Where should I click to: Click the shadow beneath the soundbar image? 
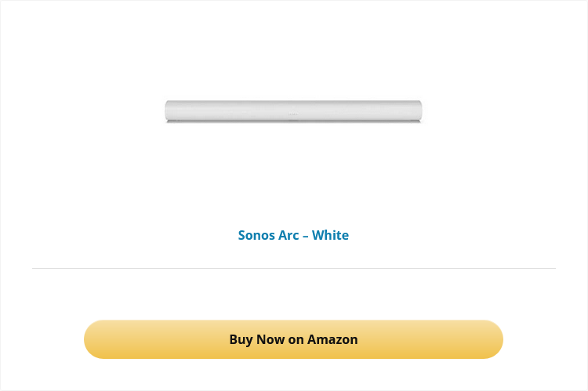293,122
